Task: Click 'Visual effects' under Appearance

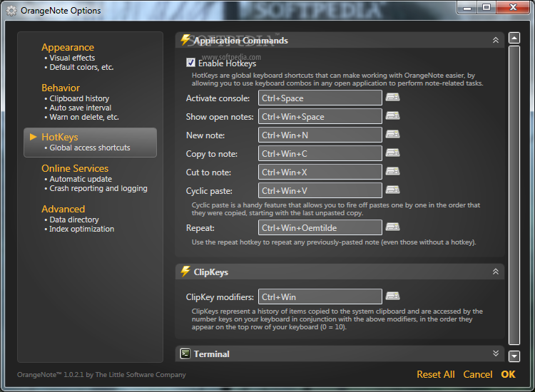Action: (x=72, y=58)
